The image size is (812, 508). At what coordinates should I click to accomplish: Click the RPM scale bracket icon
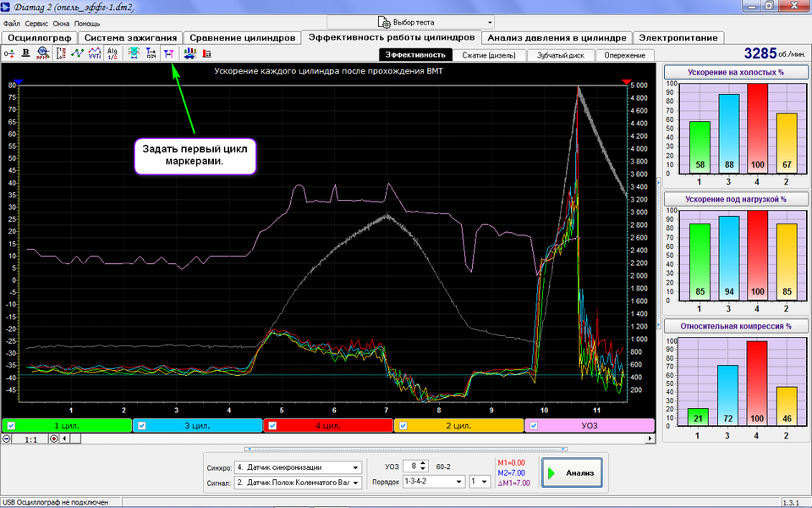point(61,52)
